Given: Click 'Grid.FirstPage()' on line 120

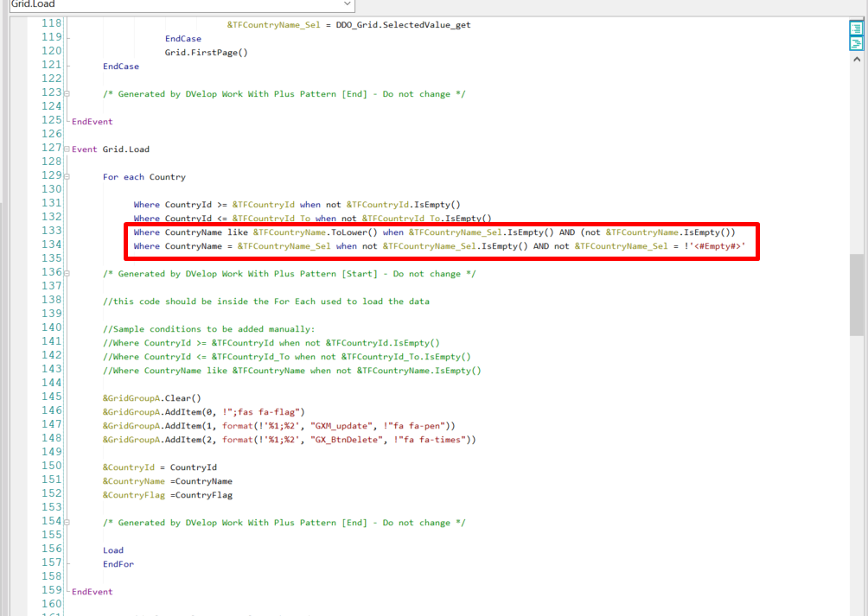Looking at the screenshot, I should pos(207,53).
